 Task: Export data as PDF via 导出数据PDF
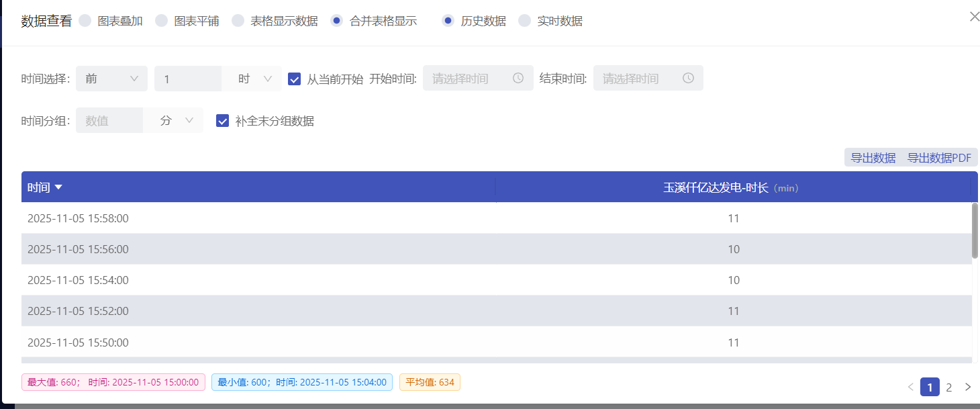click(x=939, y=158)
